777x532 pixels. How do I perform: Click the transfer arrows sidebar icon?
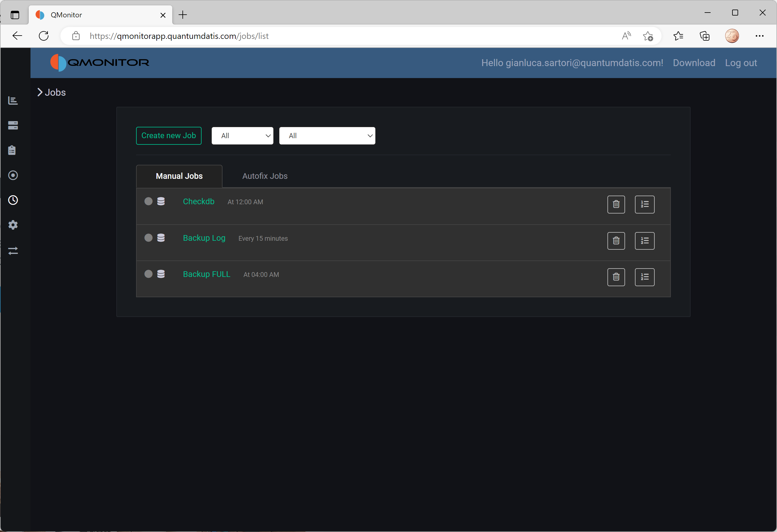click(x=13, y=251)
